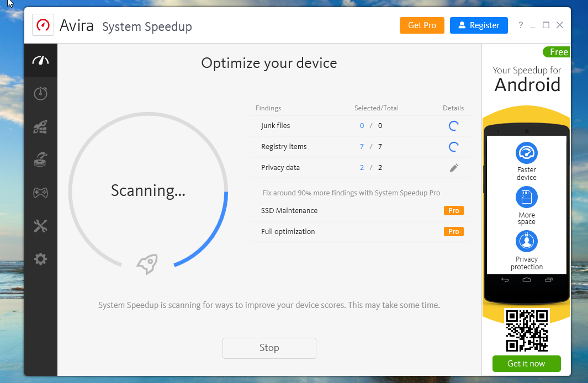Screen dimensions: 588x383
Task: Click the selected count 0 for Junk files
Action: 362,125
